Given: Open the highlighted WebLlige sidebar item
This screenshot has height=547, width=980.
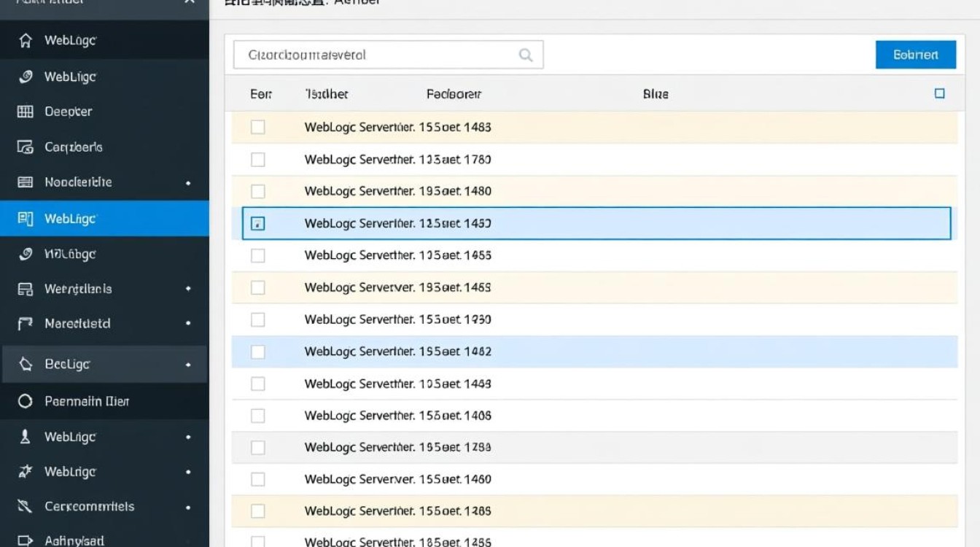Looking at the screenshot, I should pyautogui.click(x=71, y=219).
